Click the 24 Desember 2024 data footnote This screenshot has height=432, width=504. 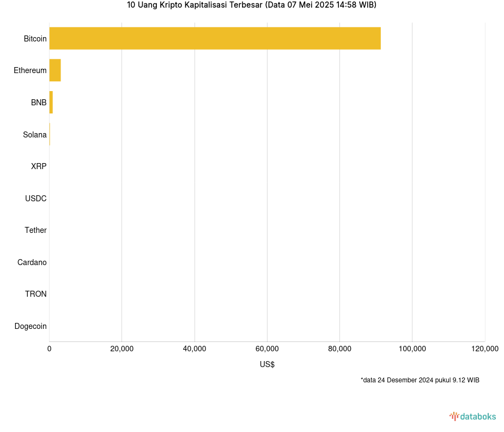420,380
